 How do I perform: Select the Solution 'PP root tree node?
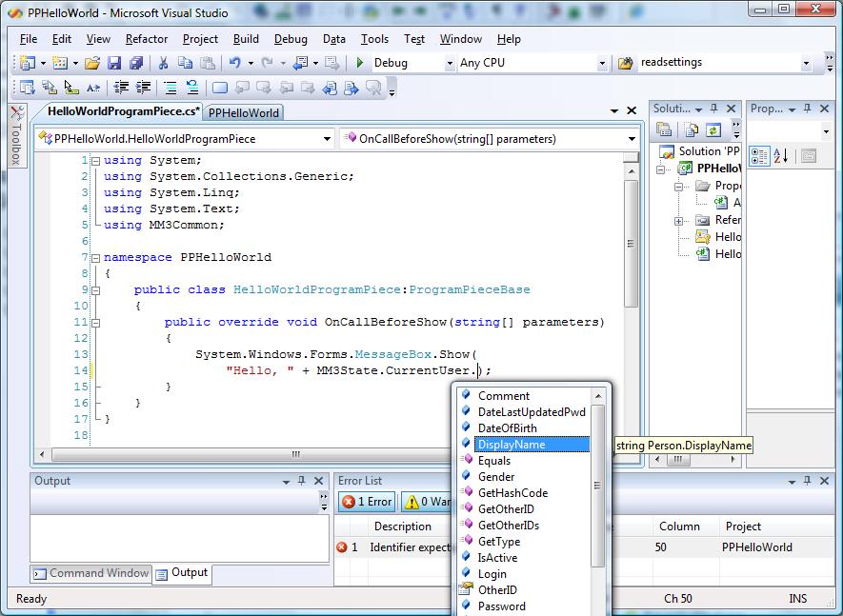pos(700,151)
